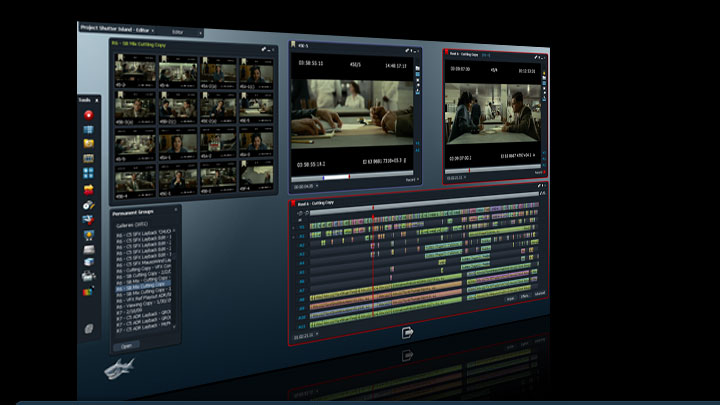Click the export arrow icon below timeline
This screenshot has height=405, width=720.
click(x=407, y=332)
